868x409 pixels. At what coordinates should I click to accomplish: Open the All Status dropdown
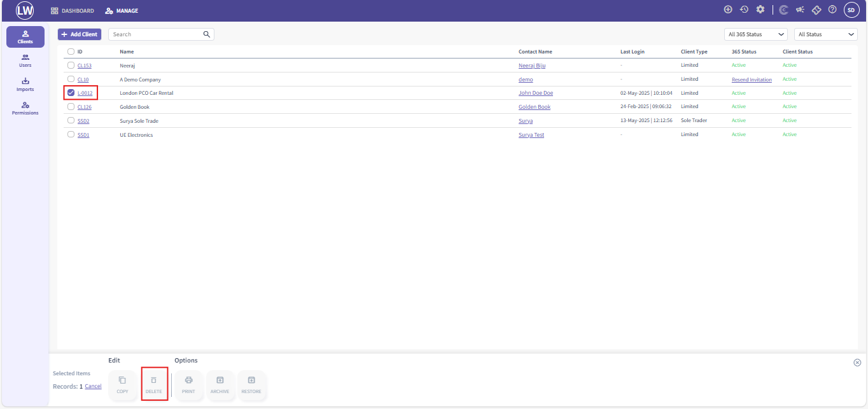tap(825, 34)
